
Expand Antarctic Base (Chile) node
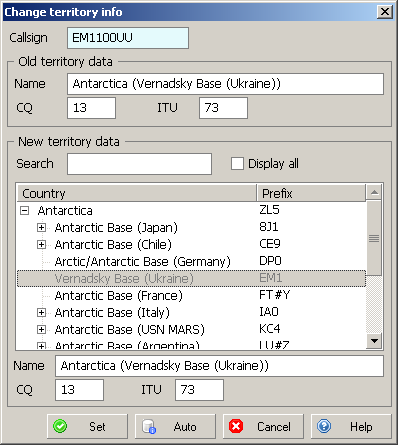(x=41, y=245)
